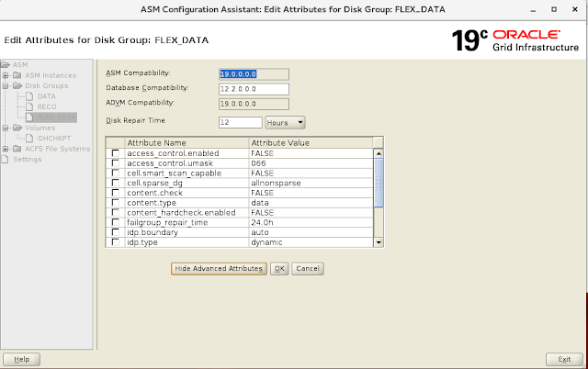Screen dimensions: 588x369
Task: Click the Settings document icon
Action: (x=5, y=159)
